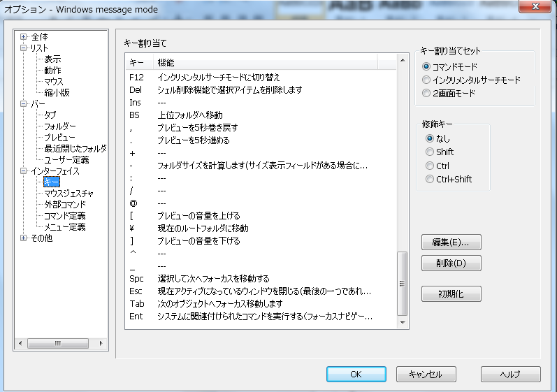Open ユーザー定義 settings in tree
Screen dimensions: 557x392
click(66, 160)
